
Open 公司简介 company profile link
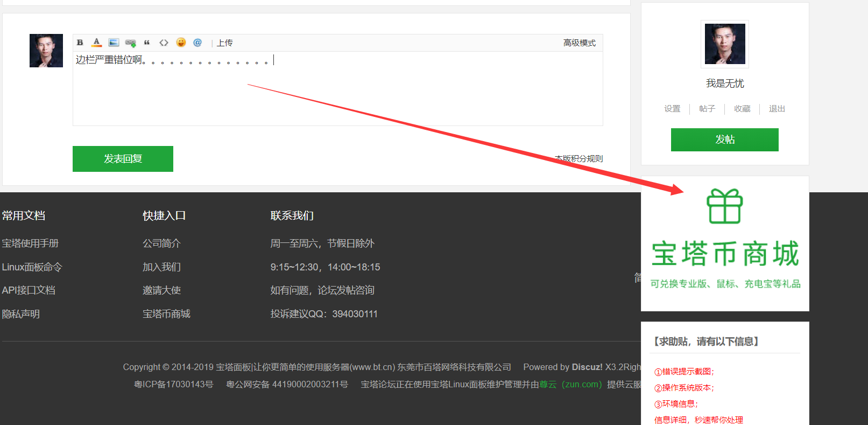(161, 243)
